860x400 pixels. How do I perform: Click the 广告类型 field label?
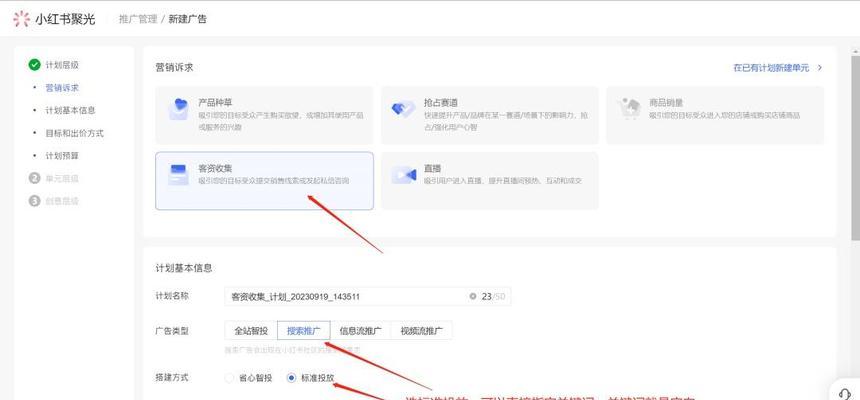(172, 331)
